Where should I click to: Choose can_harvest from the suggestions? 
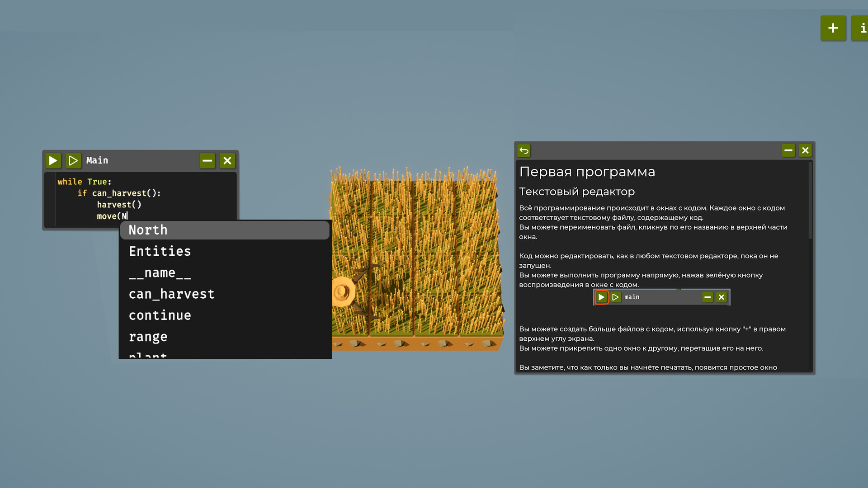coord(172,294)
